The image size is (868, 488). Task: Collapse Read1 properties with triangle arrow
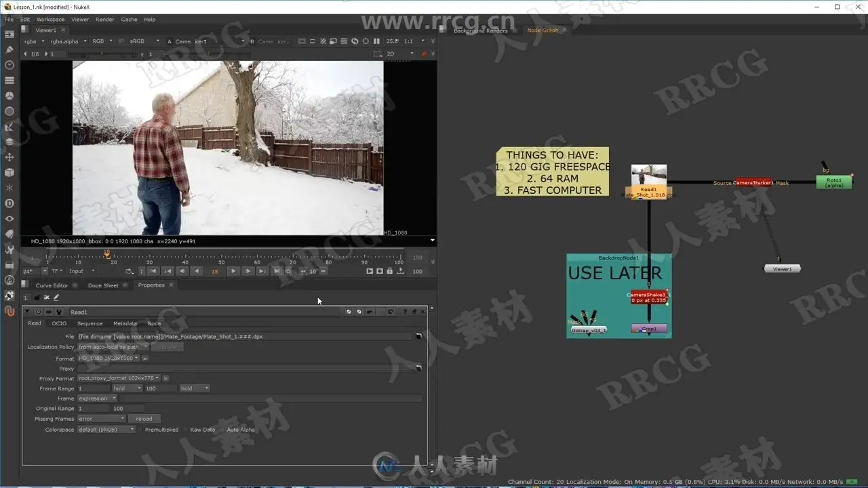(28, 312)
